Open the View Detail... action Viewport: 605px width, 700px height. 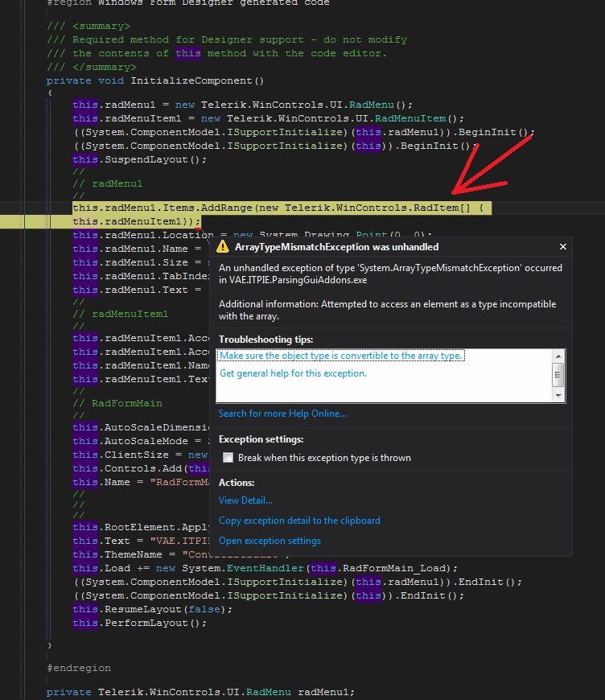[245, 500]
